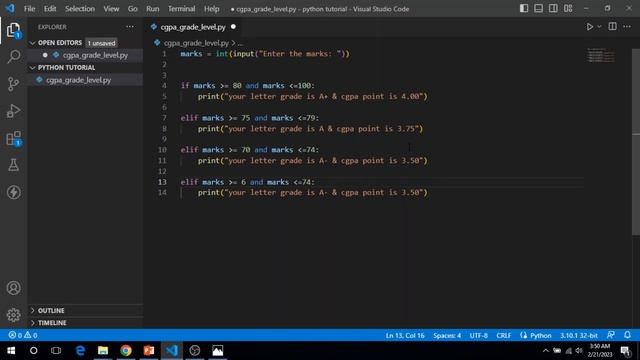Toggle Primary Side Bar layout icon
The image size is (640, 360).
point(524,8)
